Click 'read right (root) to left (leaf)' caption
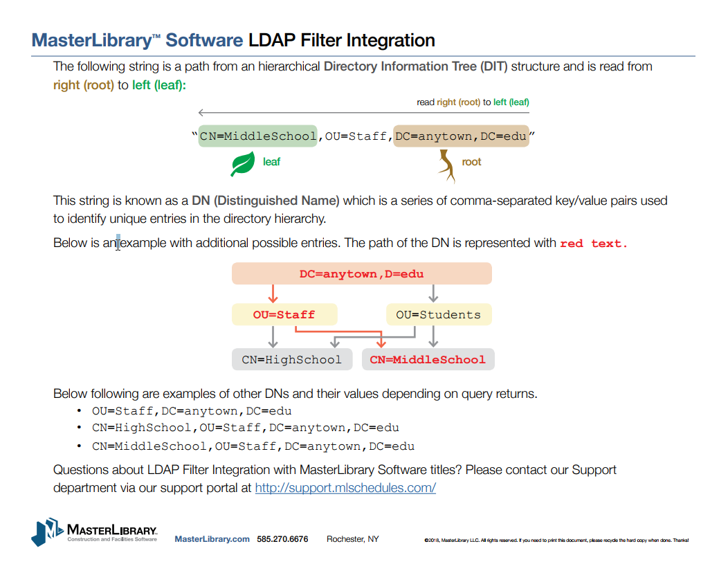This screenshot has height=564, width=728. tap(473, 102)
